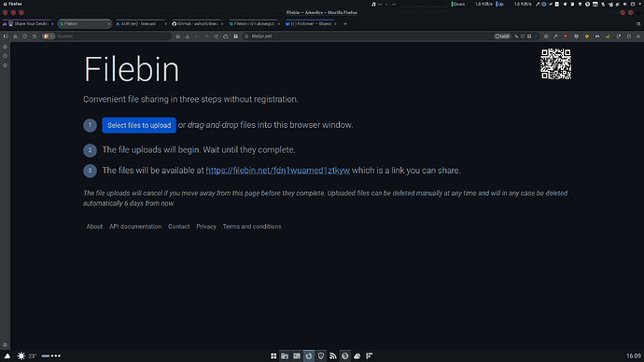Click the four-squares grid icon left of address bar
This screenshot has height=362, width=644.
click(236, 36)
